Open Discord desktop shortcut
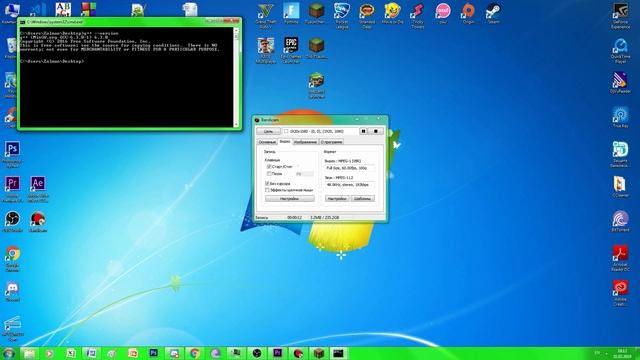 (x=12, y=291)
